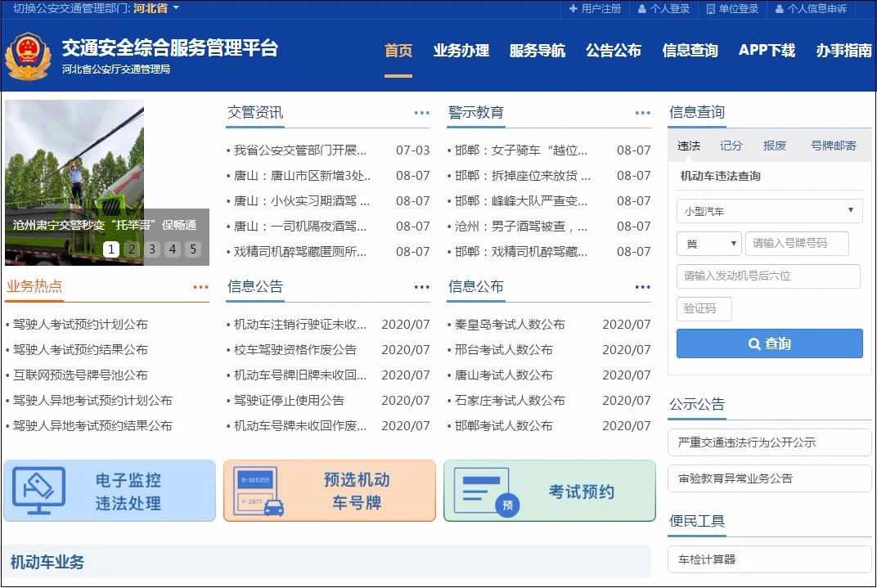Open more items via 交管资讯 dots icon
The height and width of the screenshot is (588, 877).
(421, 114)
